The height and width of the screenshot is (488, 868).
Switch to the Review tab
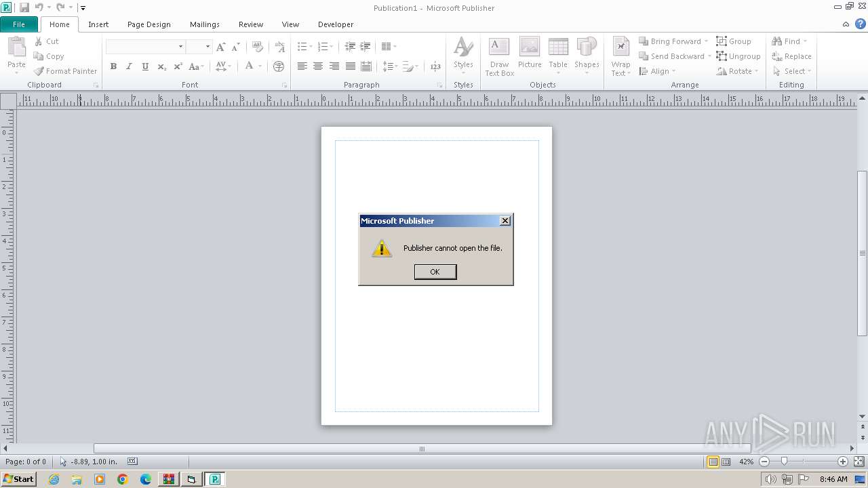[251, 24]
